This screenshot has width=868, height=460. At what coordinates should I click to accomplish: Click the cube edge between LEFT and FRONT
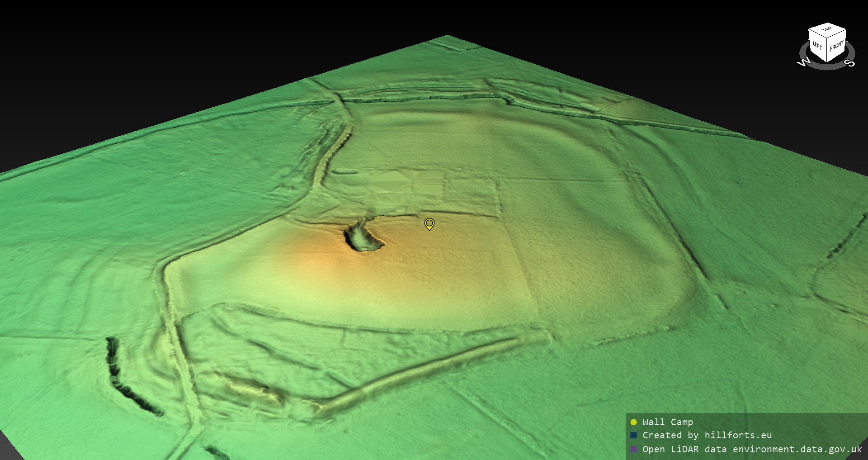pyautogui.click(x=827, y=51)
